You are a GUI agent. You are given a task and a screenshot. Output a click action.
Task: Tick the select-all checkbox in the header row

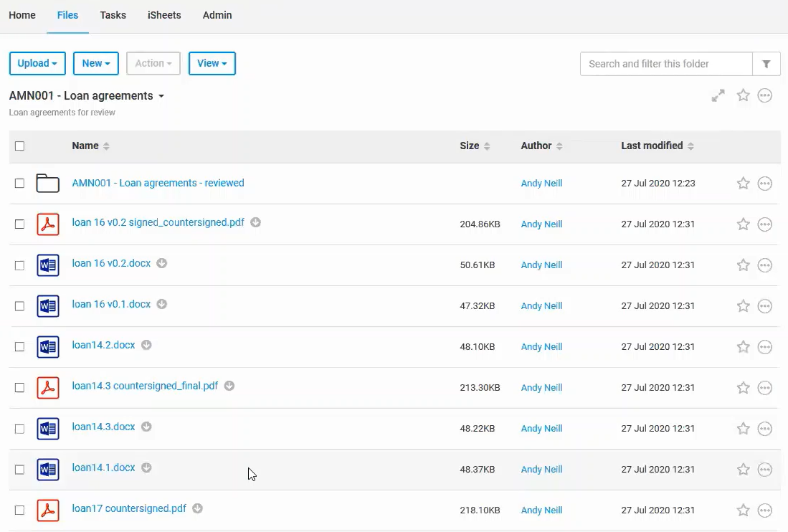[20, 146]
